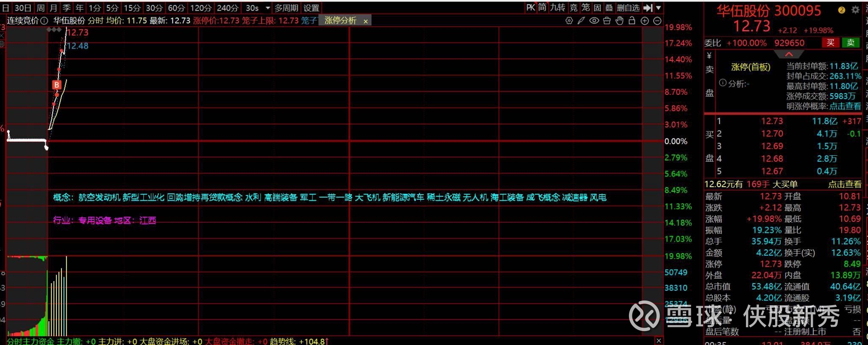Click the three-diamond marker atop chart
Screen dimensions: 868x345
click(x=54, y=29)
